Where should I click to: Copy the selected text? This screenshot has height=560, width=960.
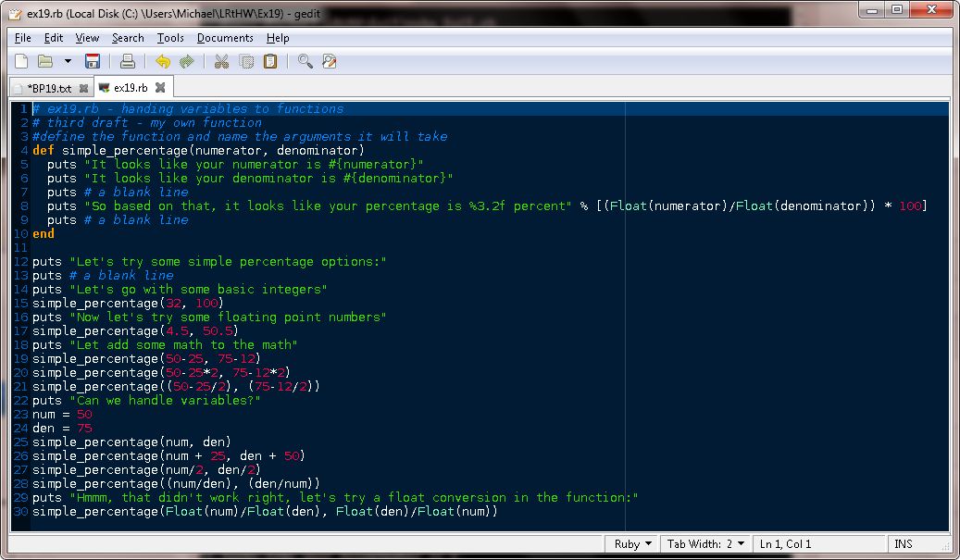click(x=245, y=60)
